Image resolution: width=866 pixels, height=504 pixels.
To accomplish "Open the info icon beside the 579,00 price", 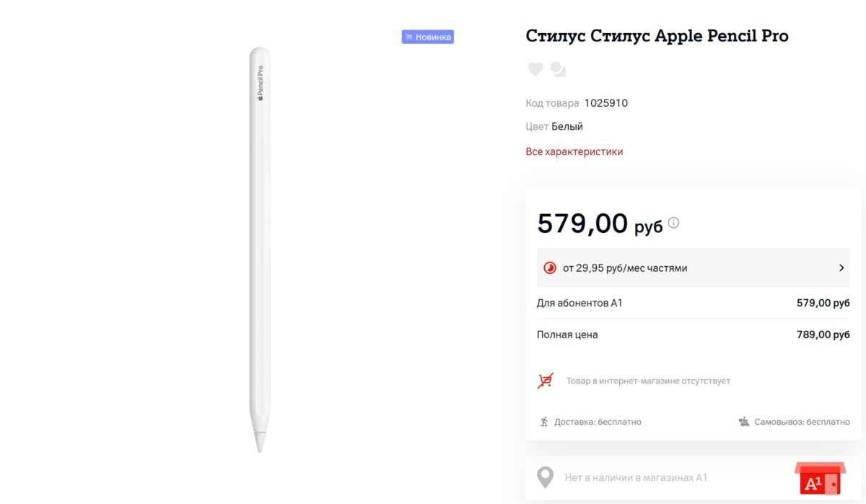I will [673, 223].
